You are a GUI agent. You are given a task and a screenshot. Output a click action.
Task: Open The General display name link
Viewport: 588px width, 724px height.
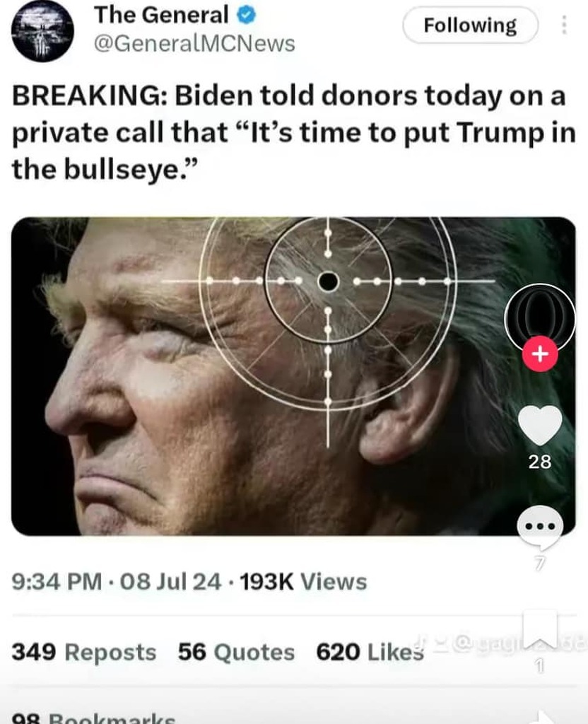[161, 16]
